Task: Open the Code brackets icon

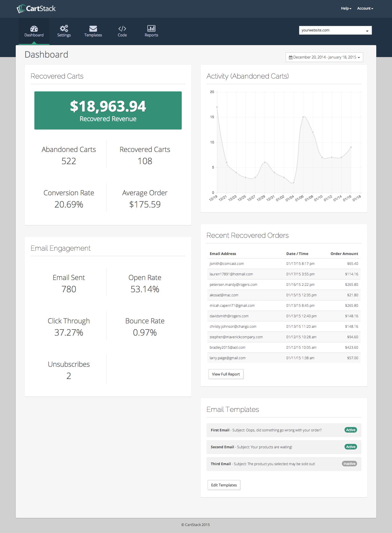Action: pos(122,29)
